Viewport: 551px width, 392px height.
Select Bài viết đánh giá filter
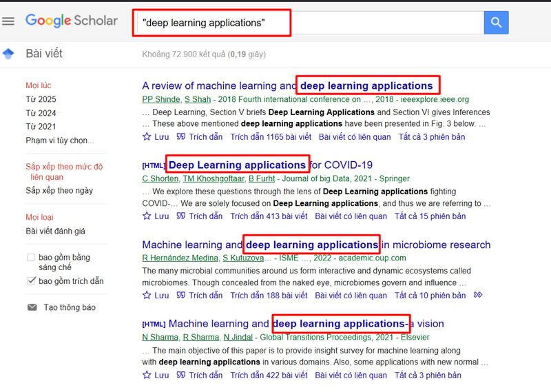56,231
